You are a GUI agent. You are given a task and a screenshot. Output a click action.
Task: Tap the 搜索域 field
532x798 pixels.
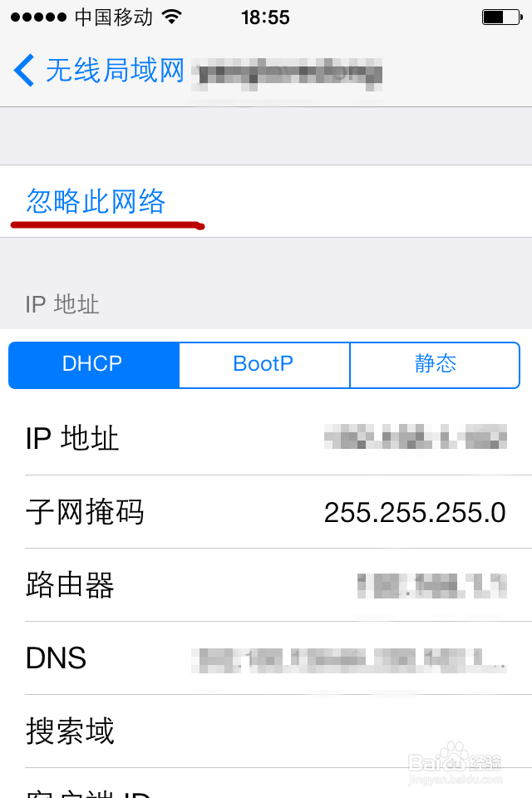coord(266,731)
